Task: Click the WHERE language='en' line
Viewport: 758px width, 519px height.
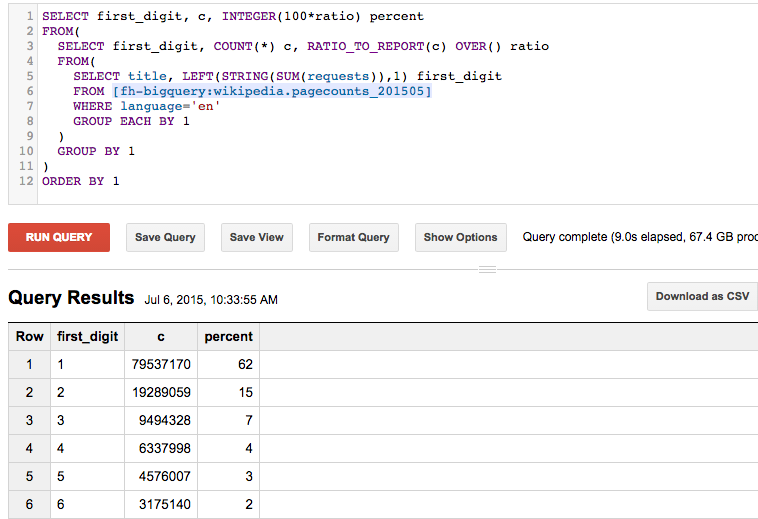Action: pyautogui.click(x=146, y=106)
